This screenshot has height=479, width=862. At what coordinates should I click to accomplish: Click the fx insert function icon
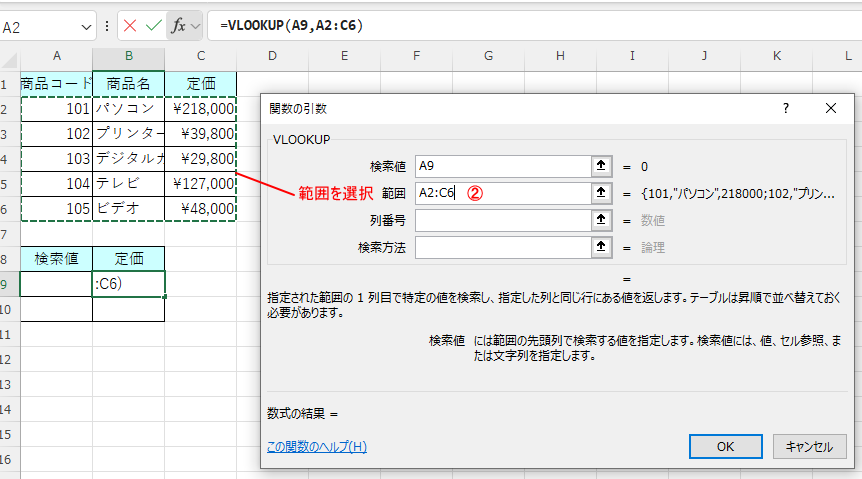click(179, 26)
